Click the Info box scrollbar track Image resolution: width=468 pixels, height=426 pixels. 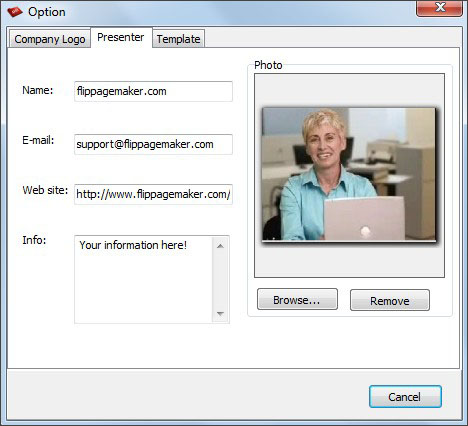point(220,280)
